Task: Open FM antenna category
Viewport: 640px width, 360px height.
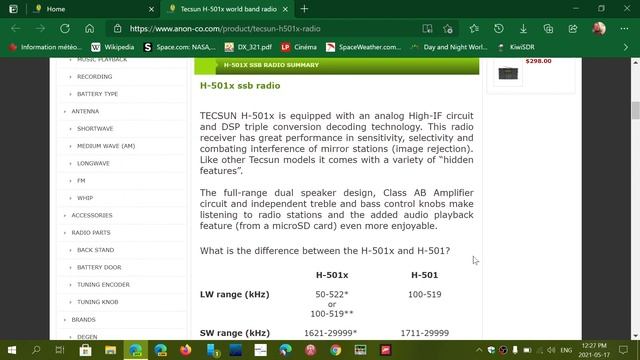Action: pos(81,181)
